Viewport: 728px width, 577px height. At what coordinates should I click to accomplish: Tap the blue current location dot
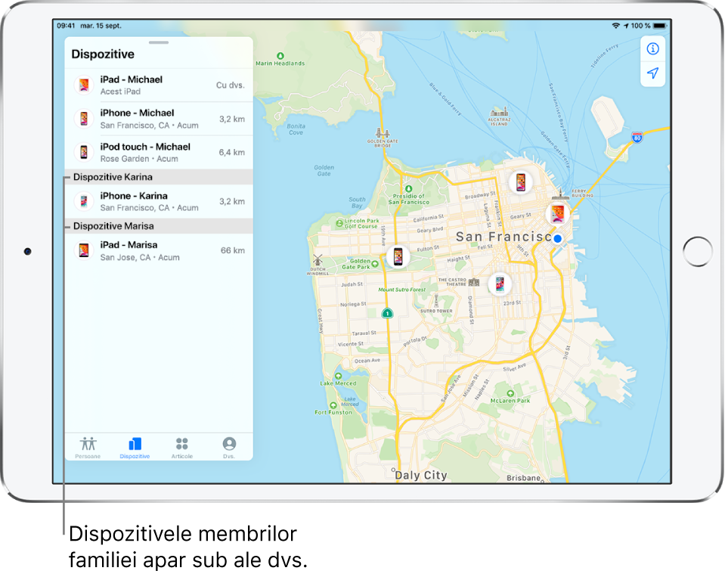(558, 238)
